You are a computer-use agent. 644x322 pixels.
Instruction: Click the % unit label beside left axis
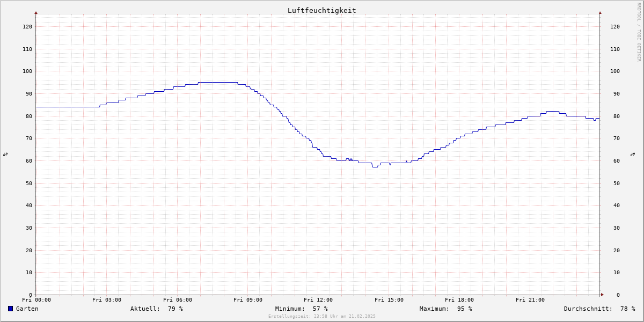[5, 154]
